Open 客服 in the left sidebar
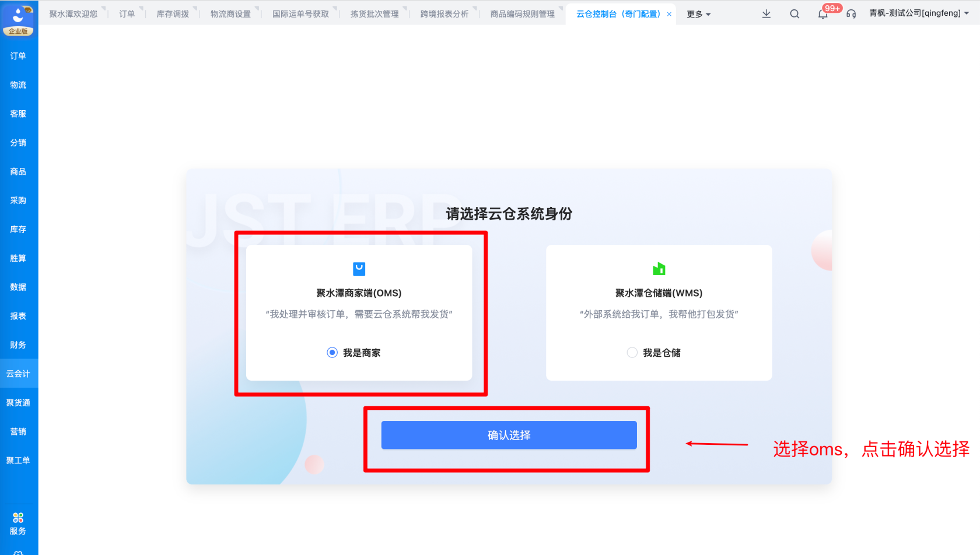This screenshot has width=980, height=555. coord(18,114)
